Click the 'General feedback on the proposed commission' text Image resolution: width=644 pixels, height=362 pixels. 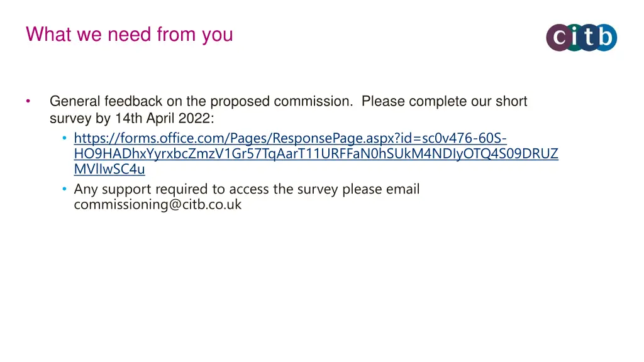click(x=201, y=101)
